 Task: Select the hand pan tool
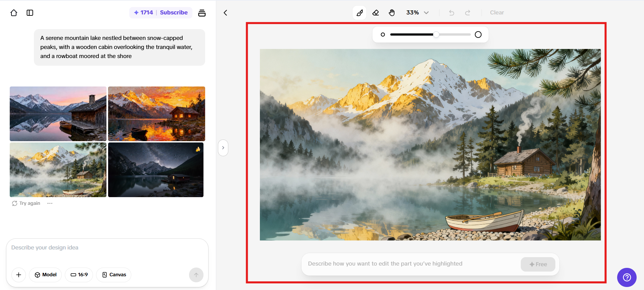[392, 13]
